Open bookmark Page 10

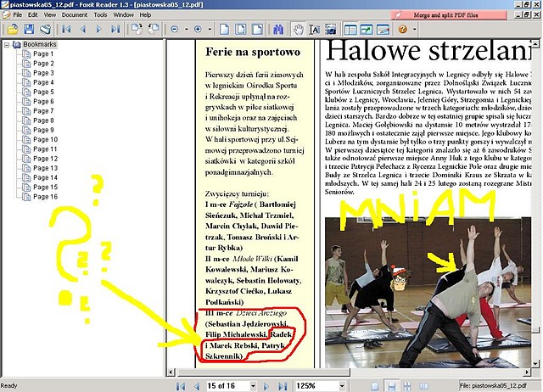coord(45,139)
